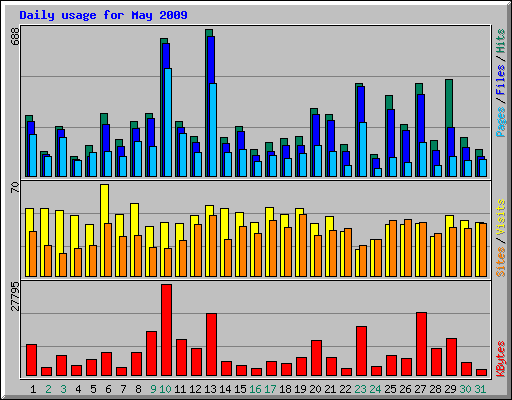Click day 22 on the x-axis
Image resolution: width=512 pixels, height=400 pixels.
click(x=346, y=389)
